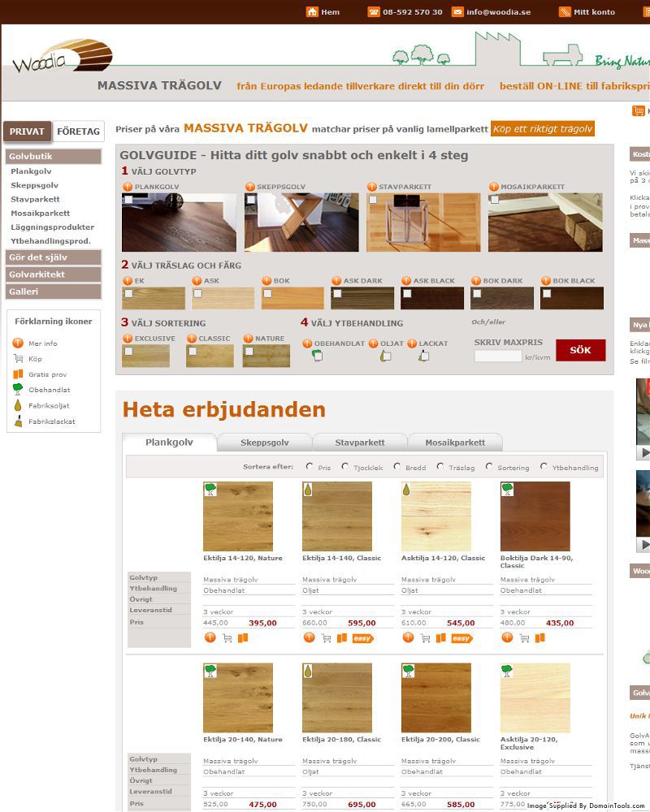
Task: Pick the BOK BLACK color swatch
Action: 572,298
